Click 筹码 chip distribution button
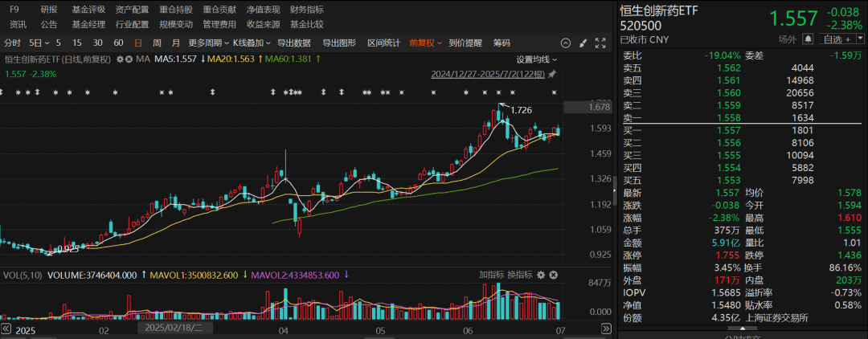This screenshot has height=339, width=868. click(x=502, y=43)
